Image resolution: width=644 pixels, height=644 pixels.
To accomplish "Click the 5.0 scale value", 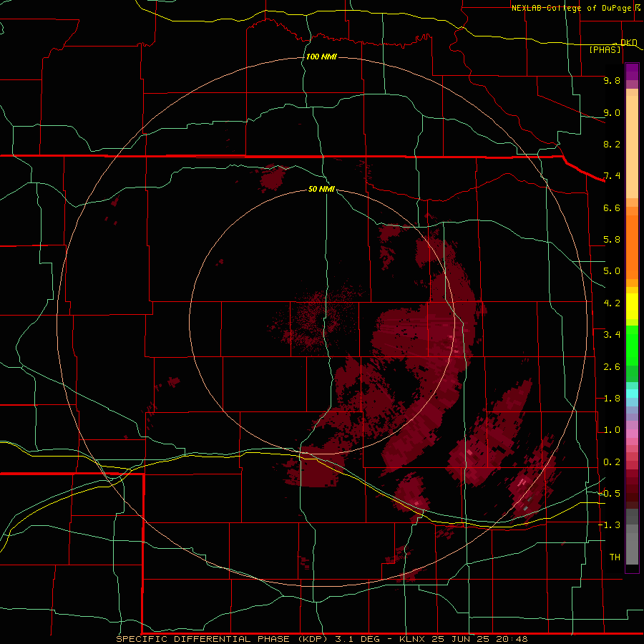I will point(612,271).
